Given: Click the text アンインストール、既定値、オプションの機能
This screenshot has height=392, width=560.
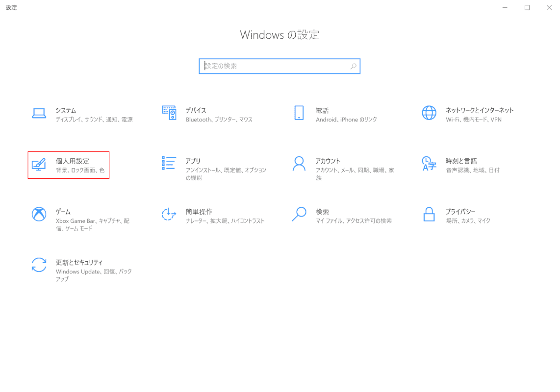Looking at the screenshot, I should [x=226, y=174].
